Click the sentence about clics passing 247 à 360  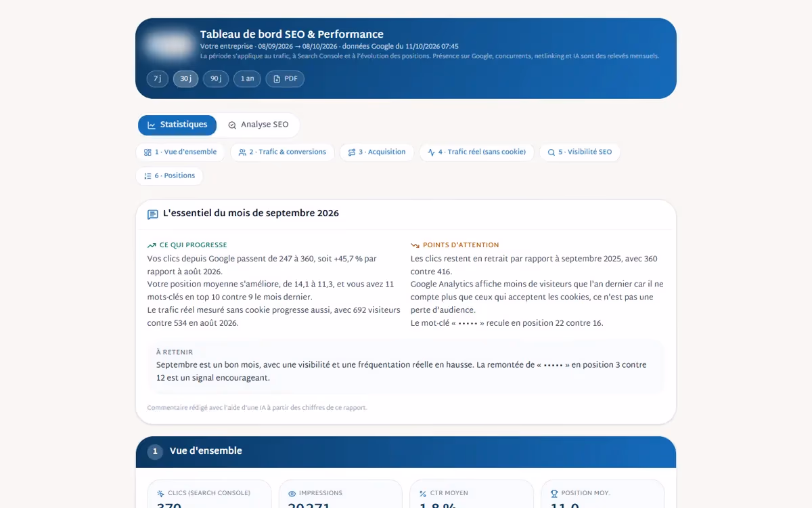(262, 266)
